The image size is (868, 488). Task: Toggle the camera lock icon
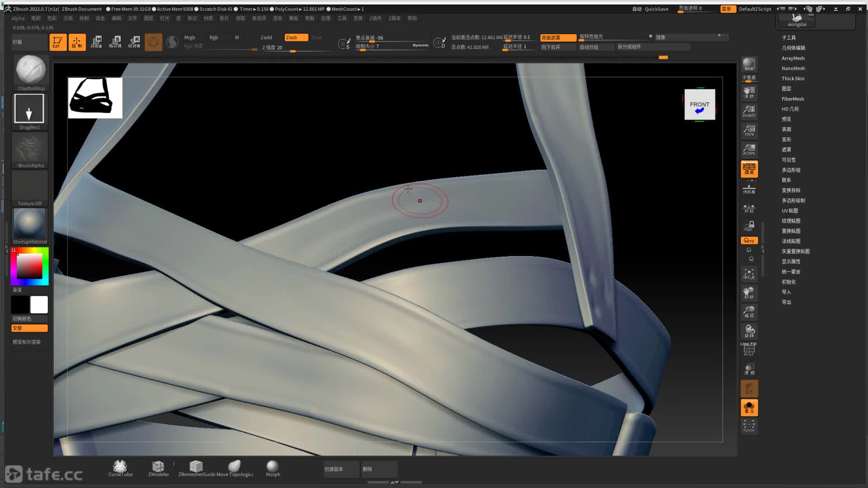(x=749, y=225)
